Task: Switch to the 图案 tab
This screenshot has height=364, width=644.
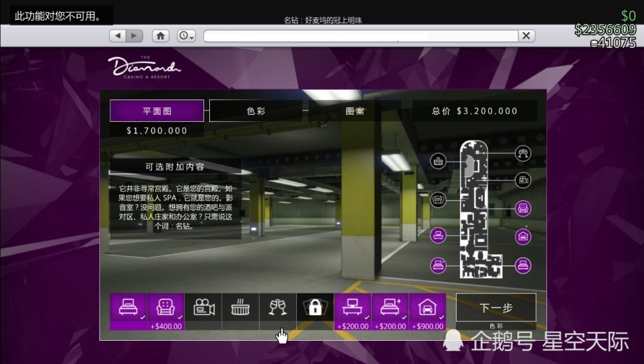Action: pos(355,111)
